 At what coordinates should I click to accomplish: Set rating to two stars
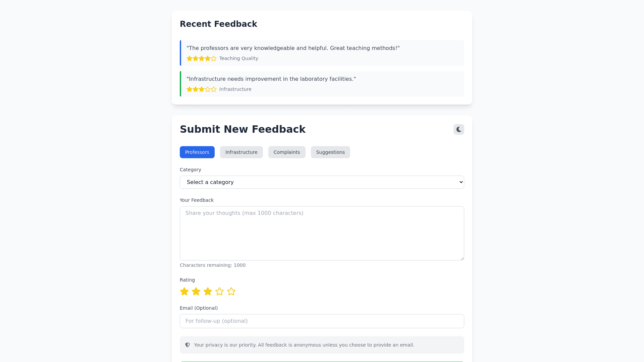[x=196, y=292]
